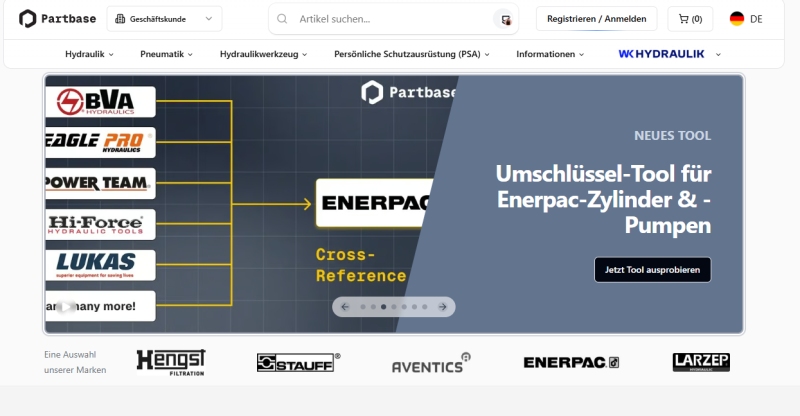Click the Partbase logo in header
This screenshot has height=416, width=800.
(58, 19)
